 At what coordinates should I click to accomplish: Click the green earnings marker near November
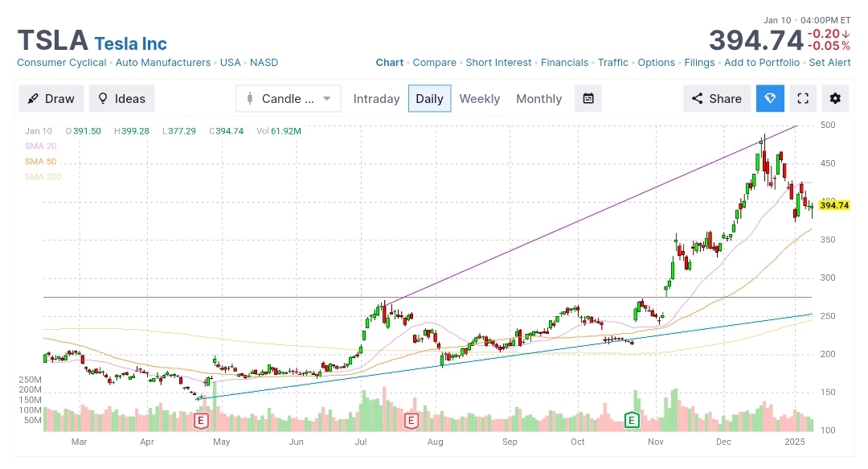632,420
